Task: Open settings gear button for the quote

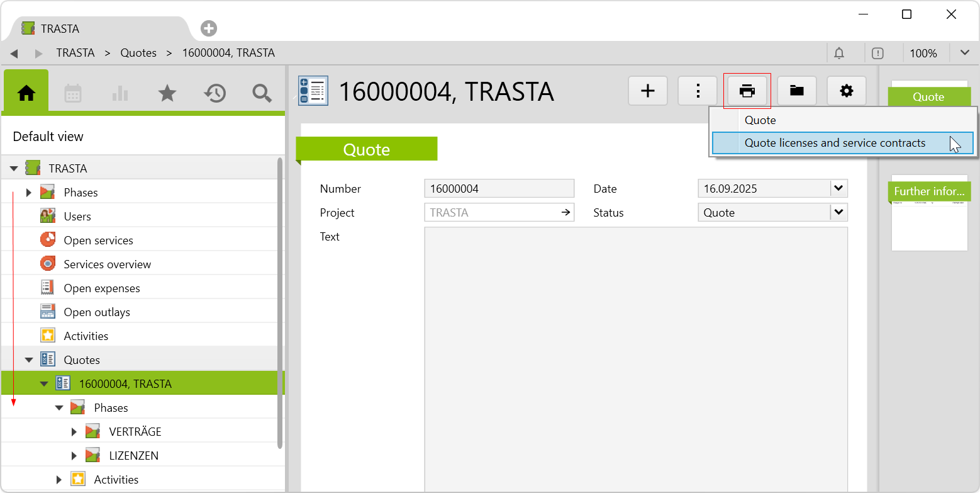Action: coord(846,91)
